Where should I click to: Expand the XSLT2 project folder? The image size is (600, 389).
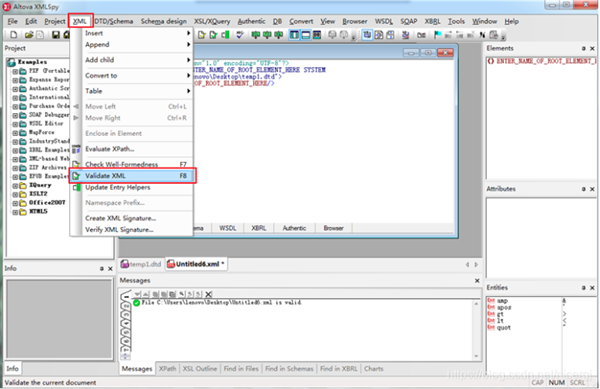point(15,194)
